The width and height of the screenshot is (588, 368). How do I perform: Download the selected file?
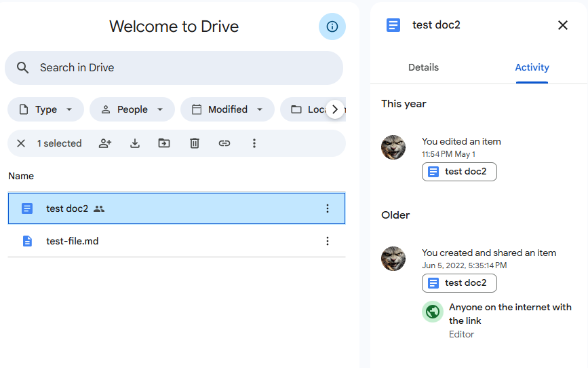coord(135,143)
